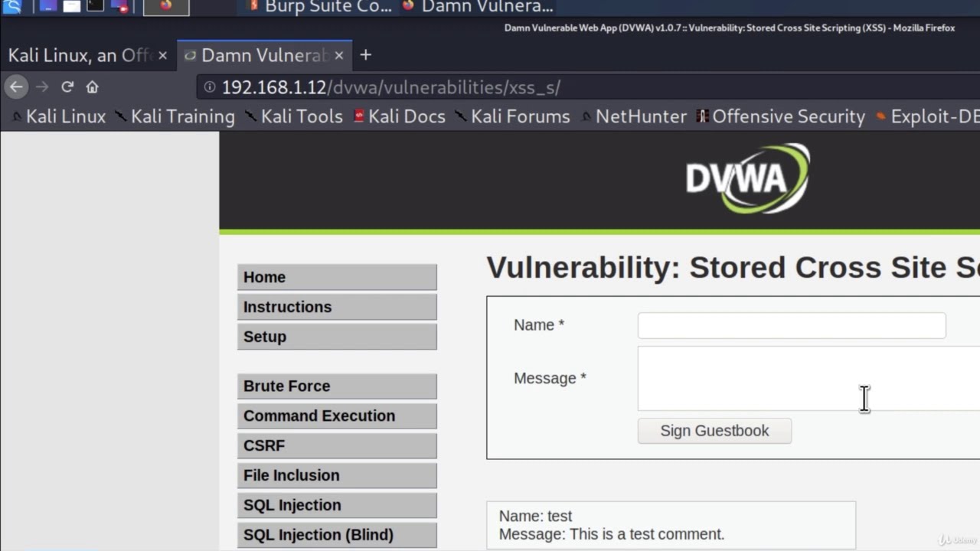This screenshot has height=551, width=980.
Task: Go to Home in DVWA menu
Action: [337, 277]
